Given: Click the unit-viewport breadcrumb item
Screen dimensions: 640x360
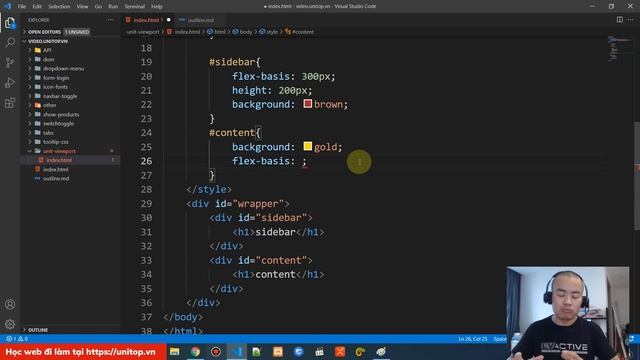Looking at the screenshot, I should tap(143, 32).
